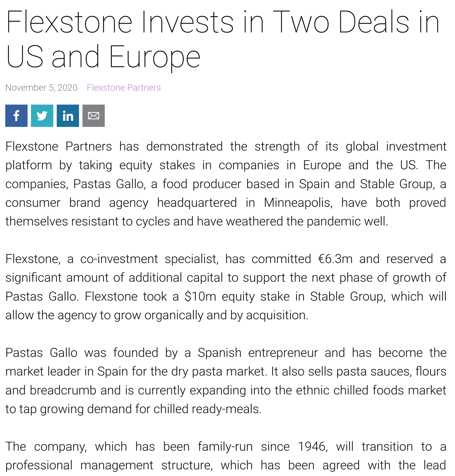Share the article on LinkedIn
Viewport: 455px width, 476px height.
point(67,116)
